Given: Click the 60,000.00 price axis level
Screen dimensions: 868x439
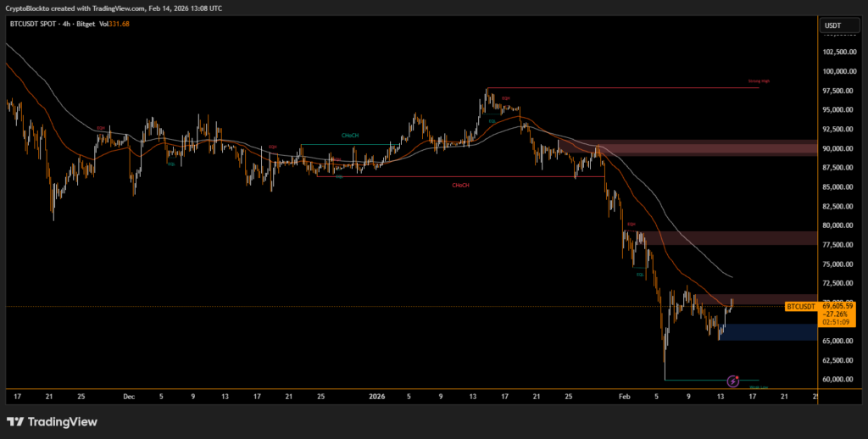Looking at the screenshot, I should coord(839,380).
